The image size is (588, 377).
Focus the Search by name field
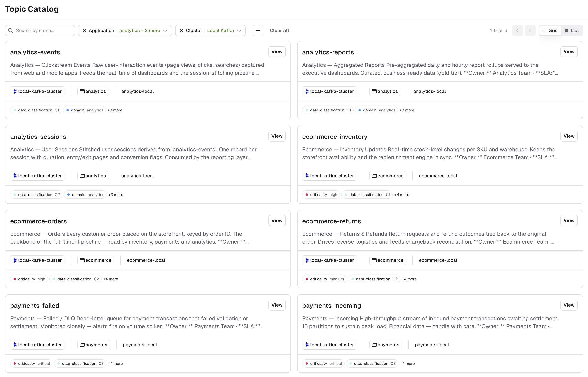click(40, 31)
